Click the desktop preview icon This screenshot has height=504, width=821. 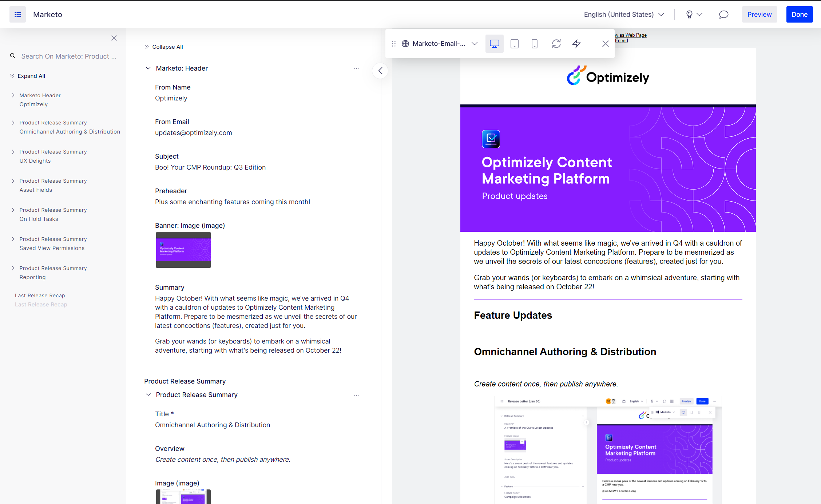point(494,43)
